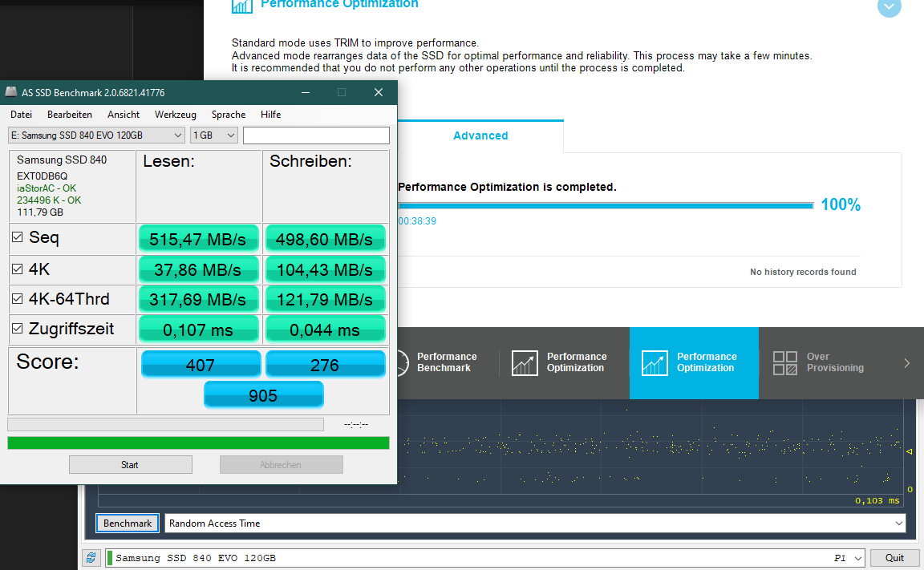
Task: Open the drive selection dropdown in AS SSD
Action: (x=96, y=135)
